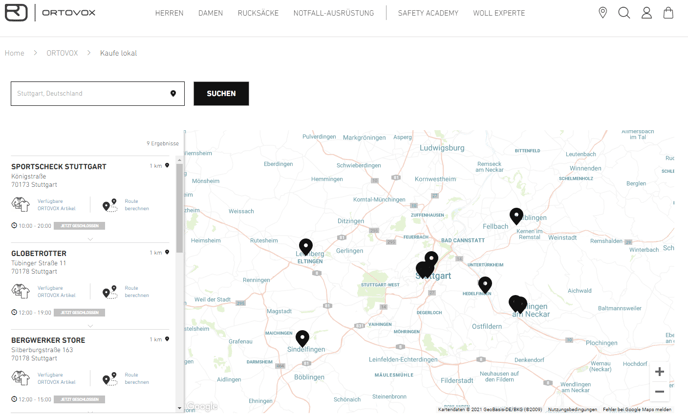Select SPORTSCHECK STUTTGART store heading

click(59, 167)
